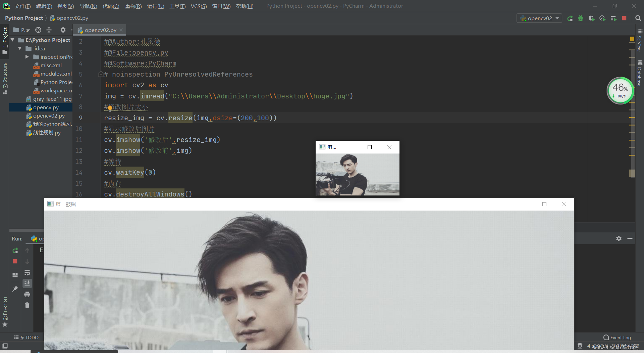Open the opencv02 run configuration dropdown

(x=539, y=18)
